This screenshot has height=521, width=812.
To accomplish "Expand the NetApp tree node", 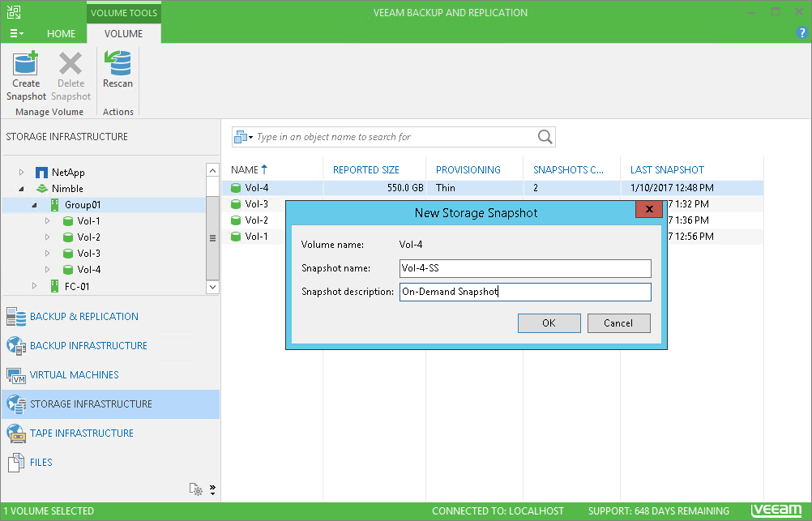I will (21, 172).
